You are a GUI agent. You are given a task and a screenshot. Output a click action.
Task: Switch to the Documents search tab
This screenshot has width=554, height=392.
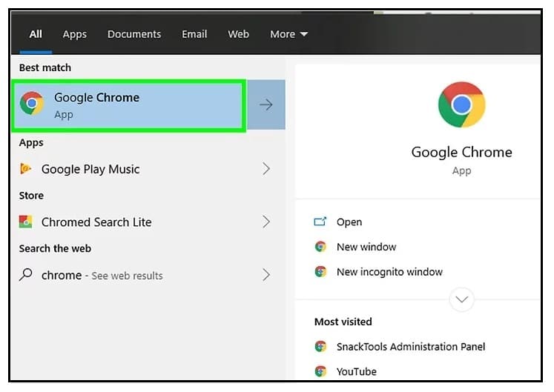(134, 34)
